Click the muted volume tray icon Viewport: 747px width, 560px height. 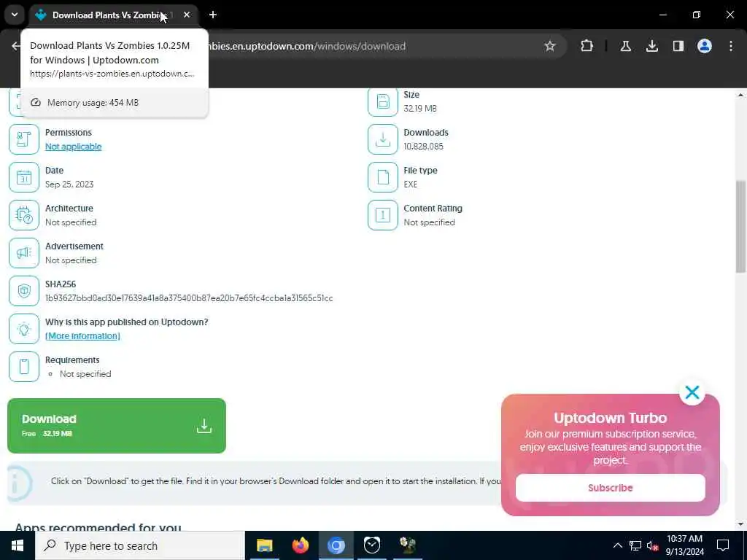(x=652, y=545)
